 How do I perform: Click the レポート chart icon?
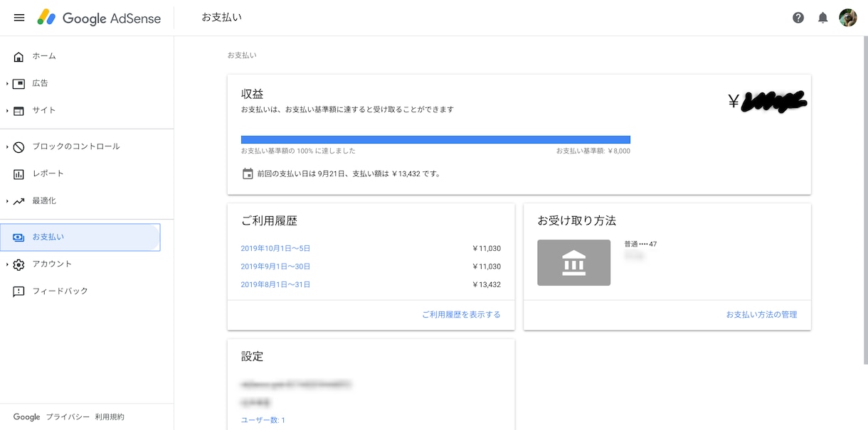[x=19, y=174]
